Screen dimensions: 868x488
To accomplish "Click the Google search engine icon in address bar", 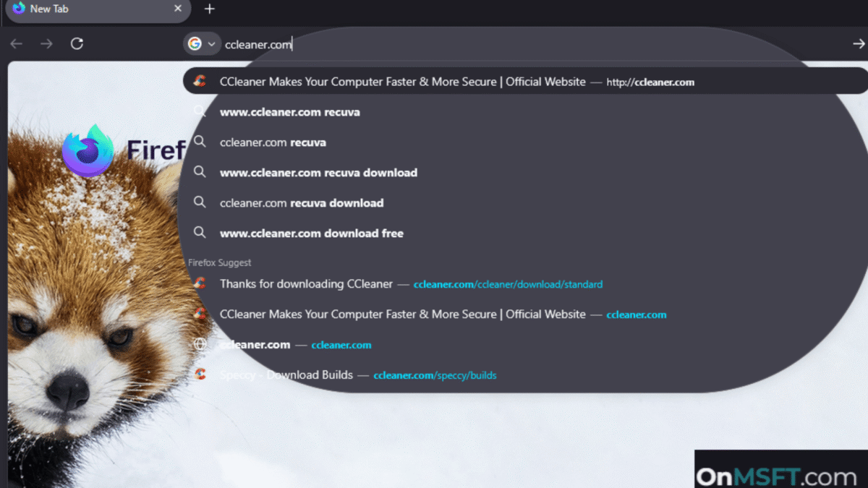I will point(196,43).
